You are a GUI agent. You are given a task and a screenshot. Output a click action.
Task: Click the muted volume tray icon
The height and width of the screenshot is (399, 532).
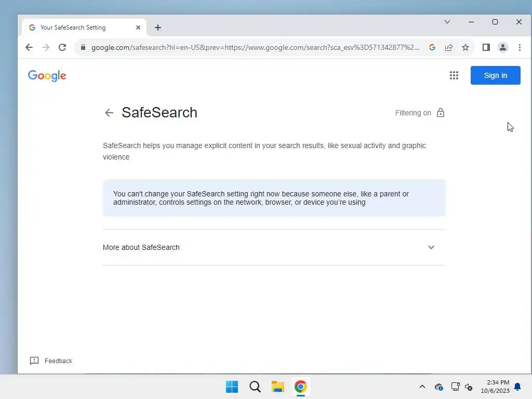[x=469, y=387]
